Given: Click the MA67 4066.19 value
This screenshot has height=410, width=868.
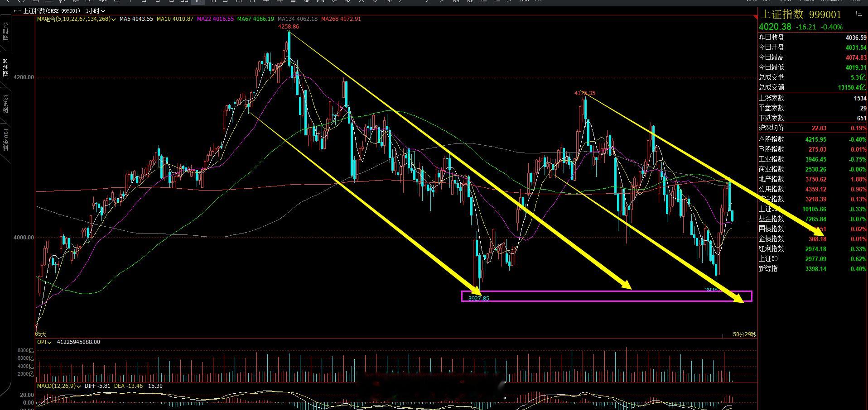Looking at the screenshot, I should [256, 19].
